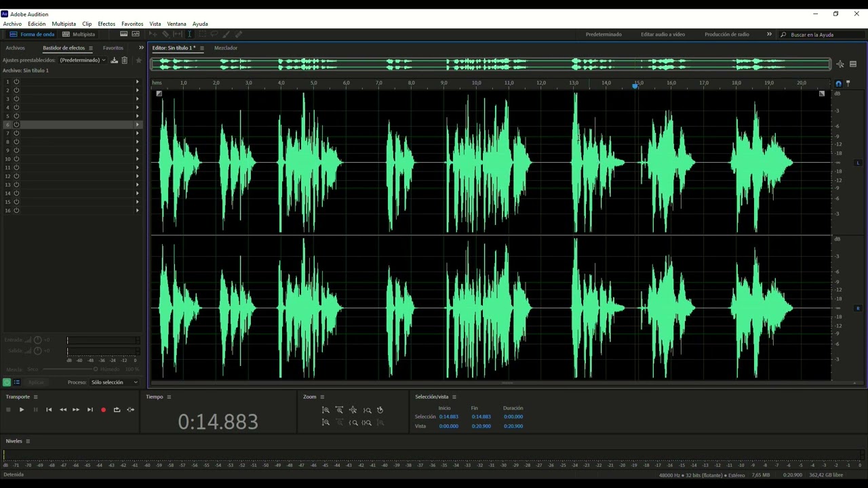Switch to Multipista view
This screenshot has width=868, height=488.
coord(79,34)
